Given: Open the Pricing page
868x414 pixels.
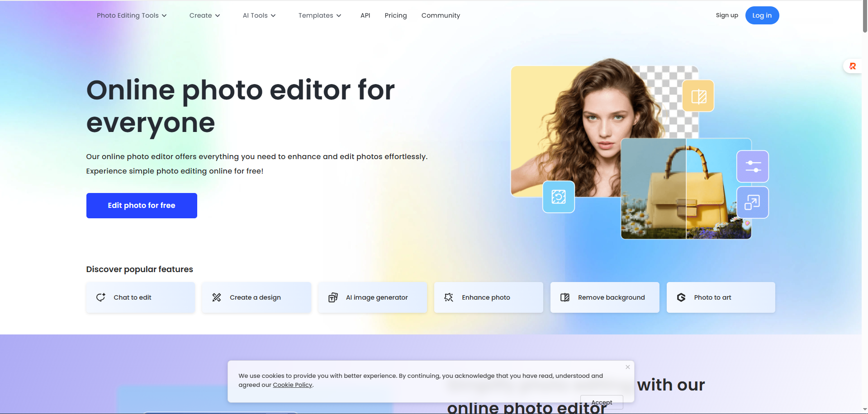Looking at the screenshot, I should click(396, 15).
